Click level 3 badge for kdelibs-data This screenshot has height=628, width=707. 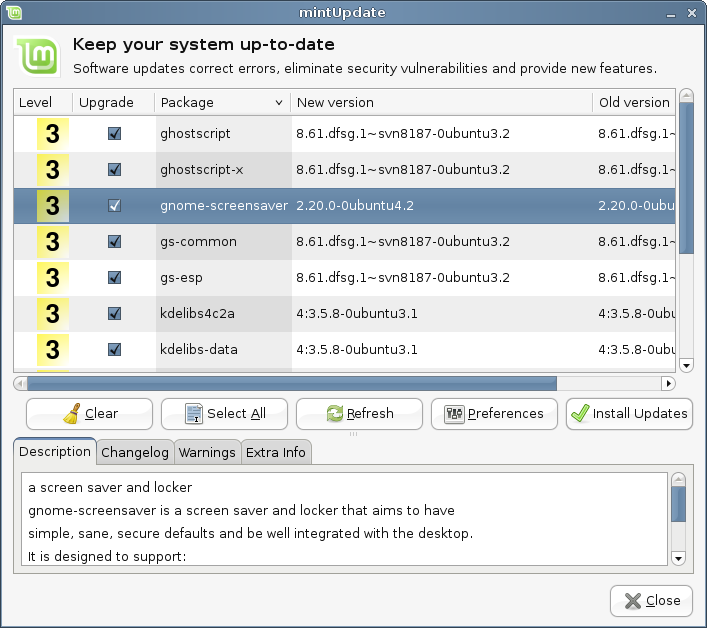tap(53, 349)
